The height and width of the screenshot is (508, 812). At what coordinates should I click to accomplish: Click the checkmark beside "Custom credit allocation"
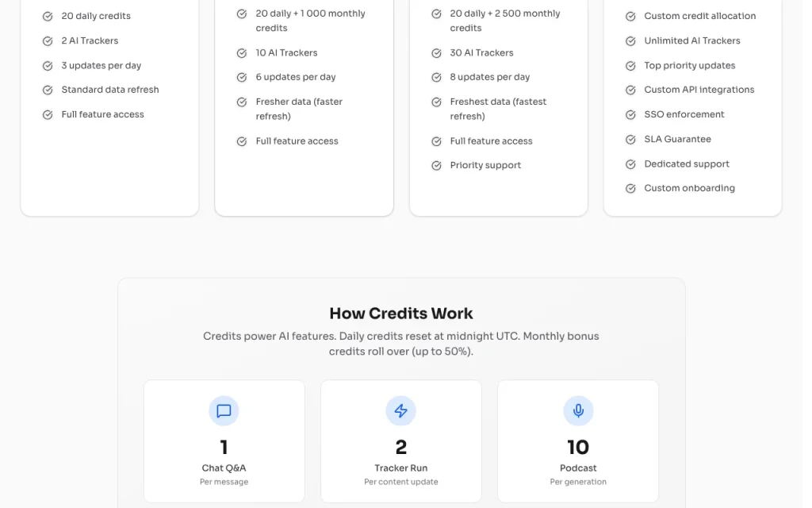[630, 16]
